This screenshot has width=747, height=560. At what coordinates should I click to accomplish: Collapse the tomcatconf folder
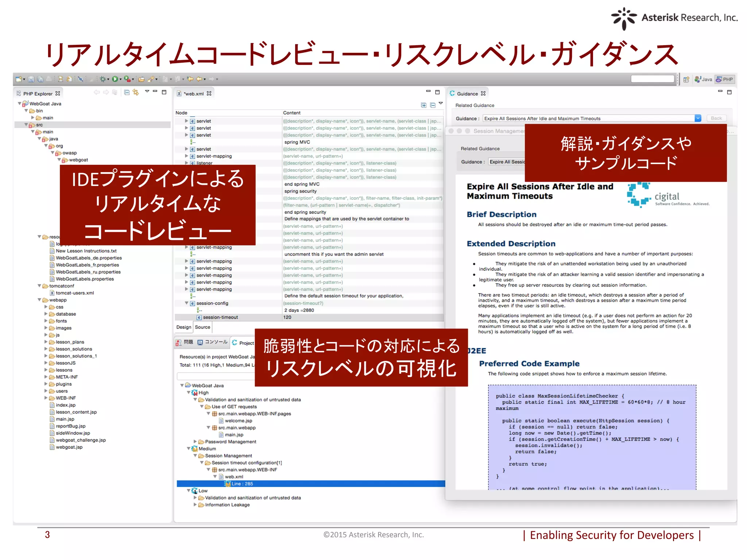pos(39,286)
